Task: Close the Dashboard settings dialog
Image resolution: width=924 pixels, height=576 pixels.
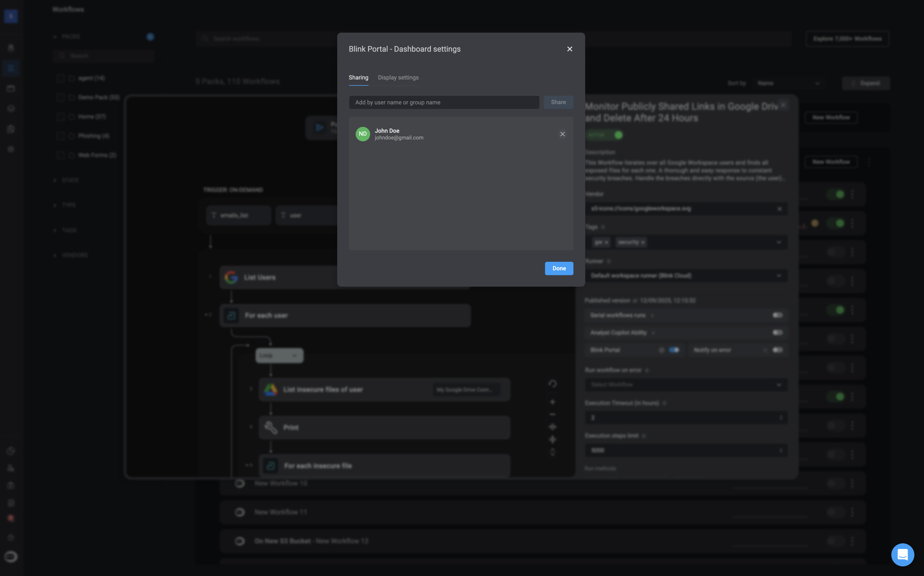Action: 569,49
